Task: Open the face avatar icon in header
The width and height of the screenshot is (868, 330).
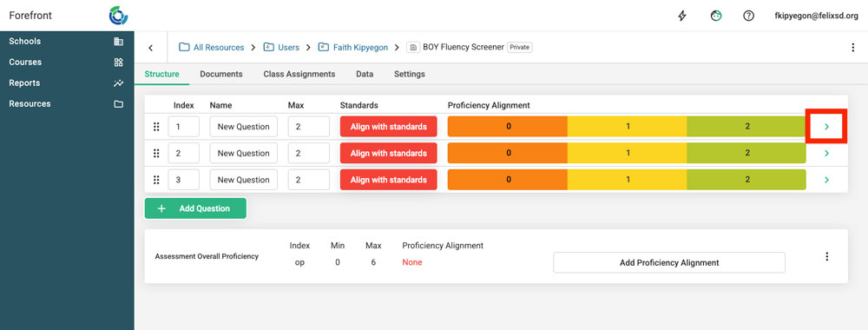Action: pyautogui.click(x=716, y=16)
